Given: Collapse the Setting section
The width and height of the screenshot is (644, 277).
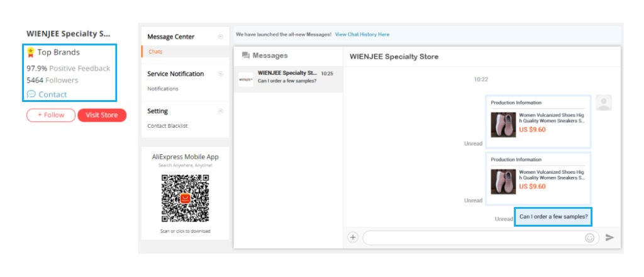Looking at the screenshot, I should tap(221, 111).
